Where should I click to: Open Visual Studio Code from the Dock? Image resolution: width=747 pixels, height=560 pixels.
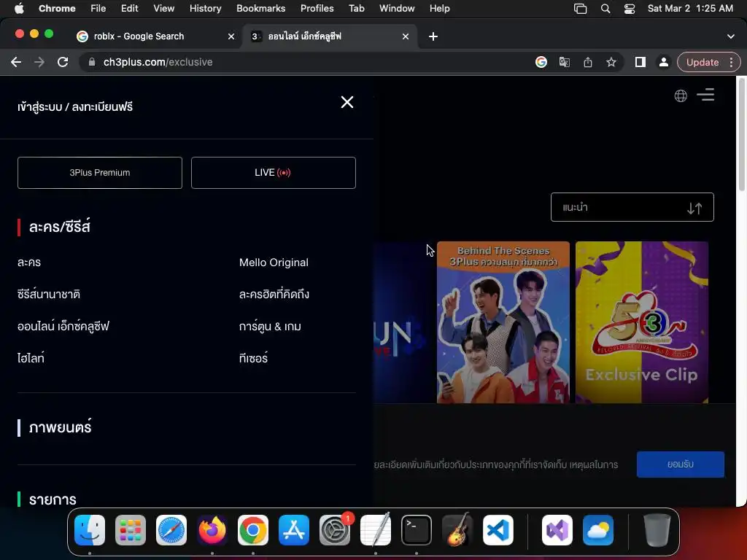click(x=498, y=530)
